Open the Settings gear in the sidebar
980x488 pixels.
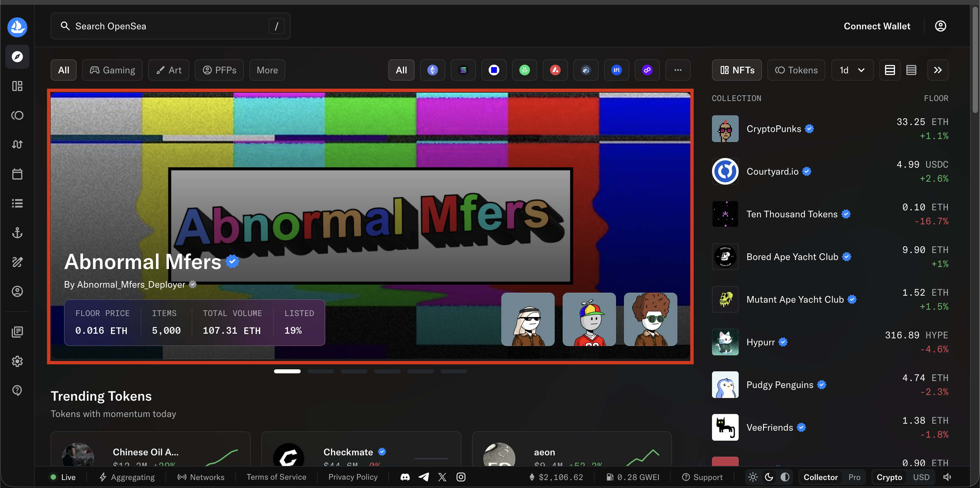click(17, 361)
